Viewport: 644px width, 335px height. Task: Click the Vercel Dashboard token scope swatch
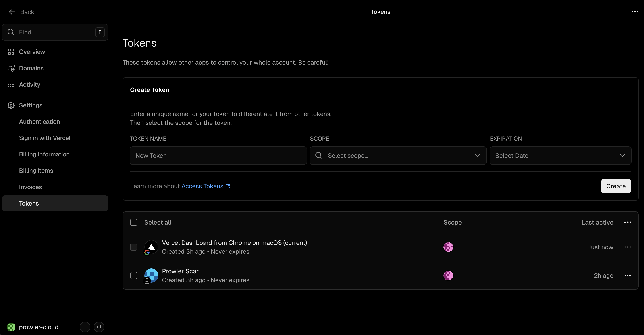tap(448, 247)
